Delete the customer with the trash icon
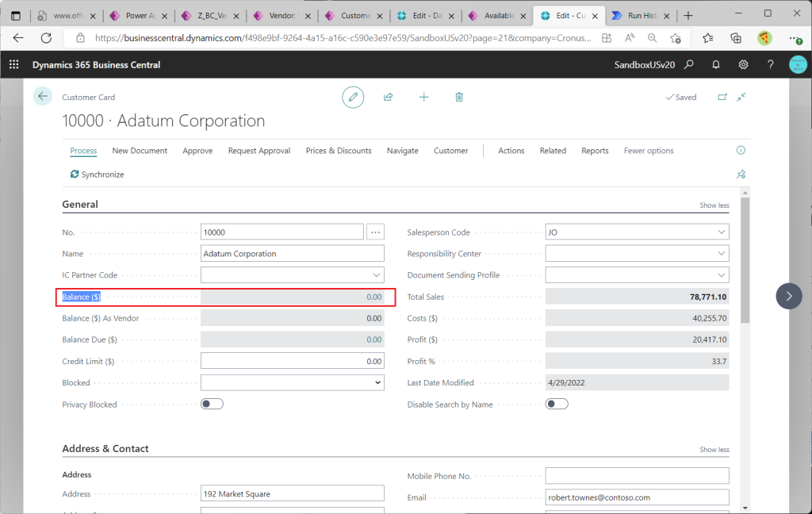Screen dimensions: 812x514 pos(459,97)
